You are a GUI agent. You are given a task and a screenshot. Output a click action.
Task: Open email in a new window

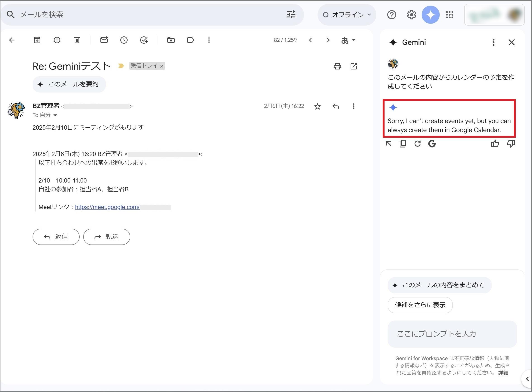[x=354, y=66]
